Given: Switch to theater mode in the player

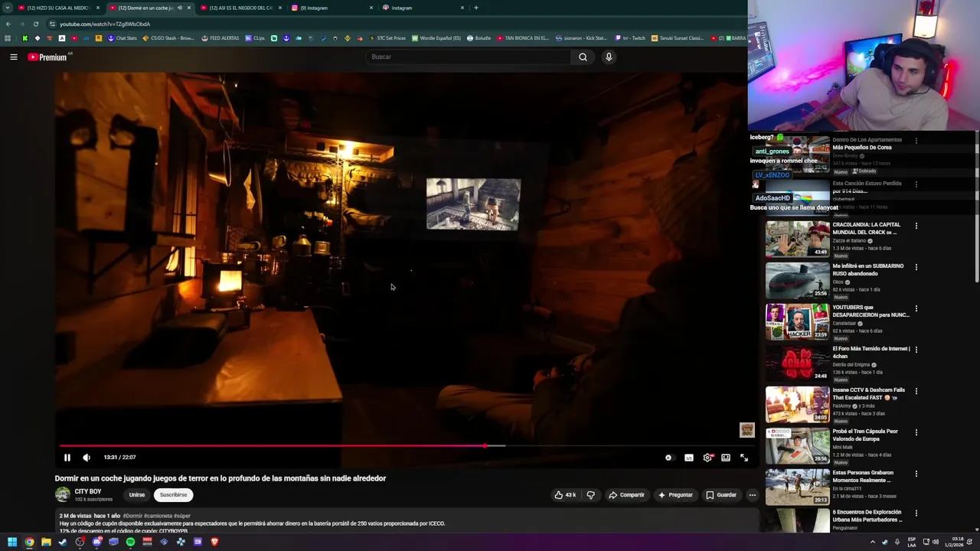Looking at the screenshot, I should click(x=726, y=458).
